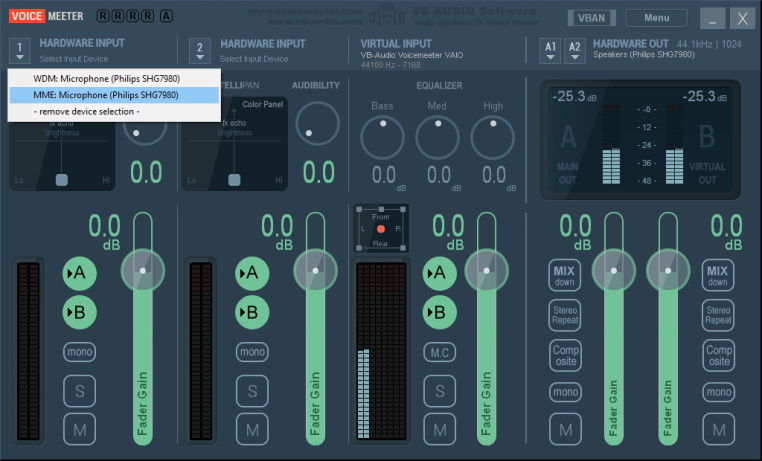Click input 2 fx echo brightness handle

coord(234,180)
